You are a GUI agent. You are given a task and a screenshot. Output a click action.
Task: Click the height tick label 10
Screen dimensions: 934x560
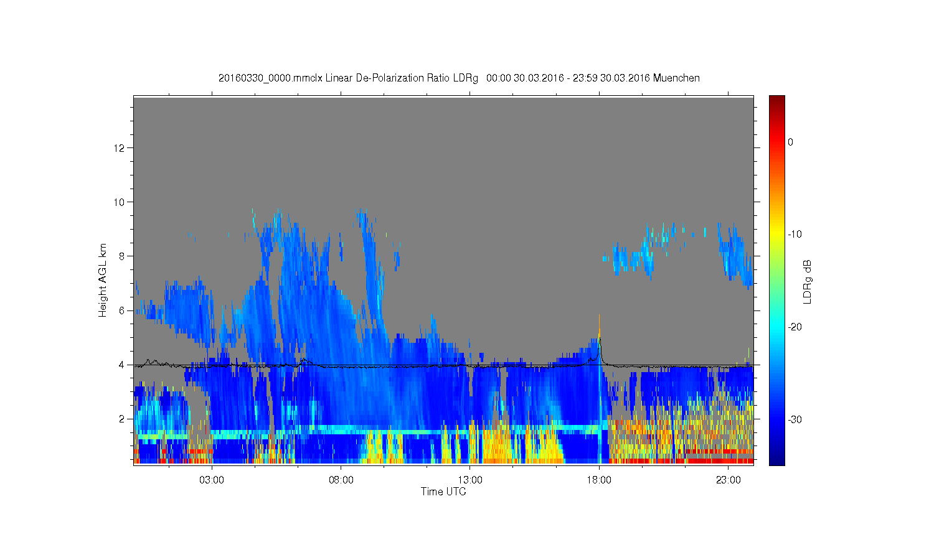[120, 202]
